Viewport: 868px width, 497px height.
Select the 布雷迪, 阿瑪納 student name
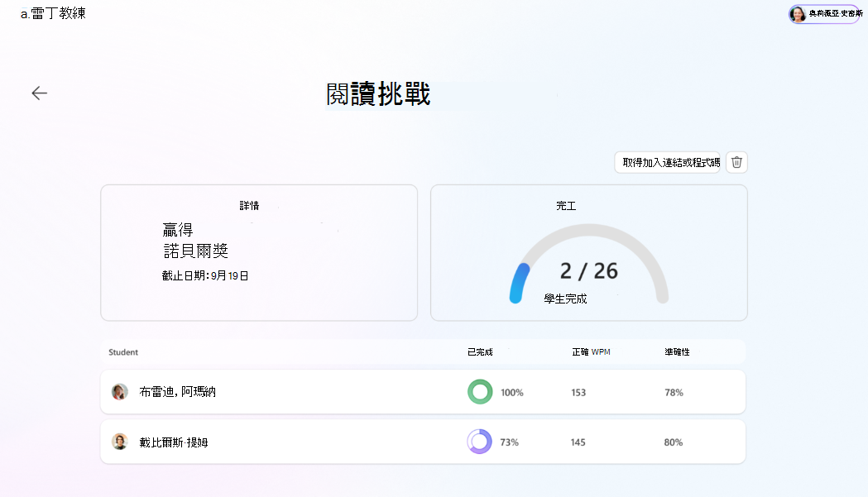178,392
